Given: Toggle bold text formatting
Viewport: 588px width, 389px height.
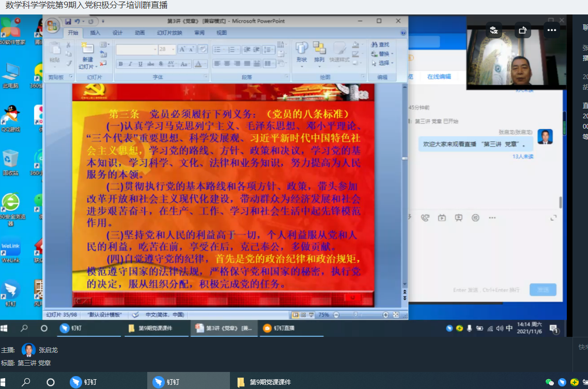Looking at the screenshot, I should point(121,64).
